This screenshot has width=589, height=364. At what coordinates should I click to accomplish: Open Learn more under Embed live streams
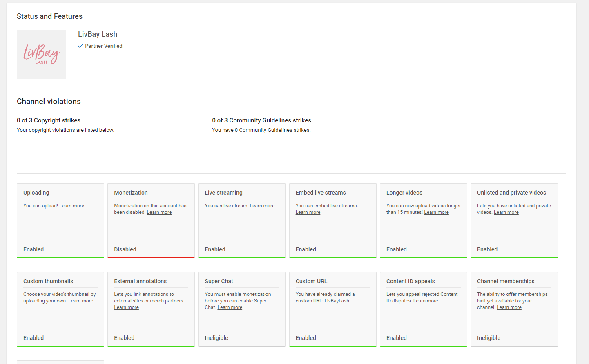[308, 212]
